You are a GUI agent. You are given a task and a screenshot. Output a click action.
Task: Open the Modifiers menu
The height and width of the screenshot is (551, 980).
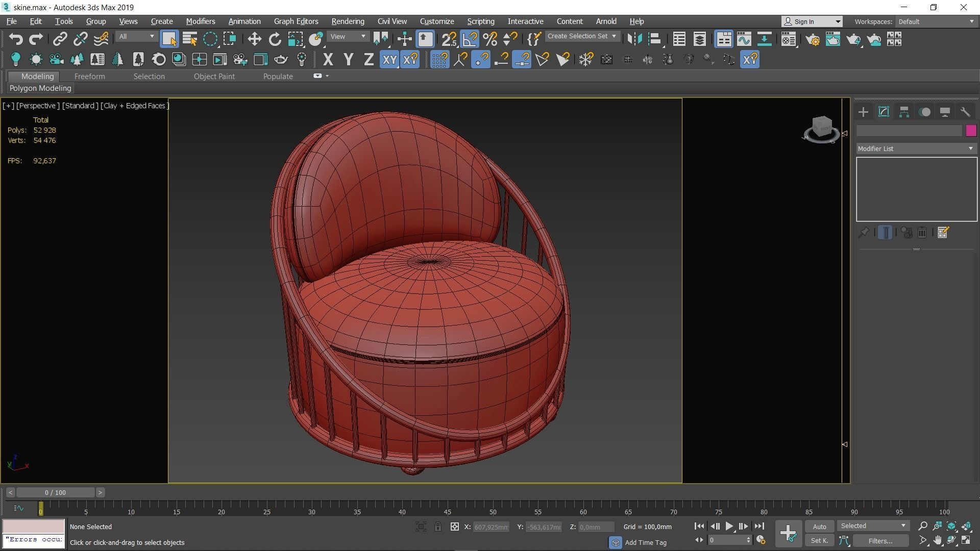click(200, 21)
